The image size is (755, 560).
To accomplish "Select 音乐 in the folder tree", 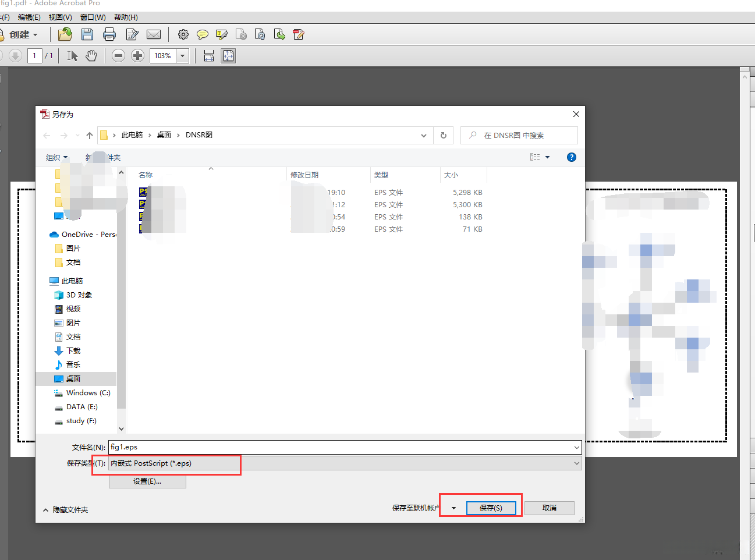I will click(x=68, y=365).
